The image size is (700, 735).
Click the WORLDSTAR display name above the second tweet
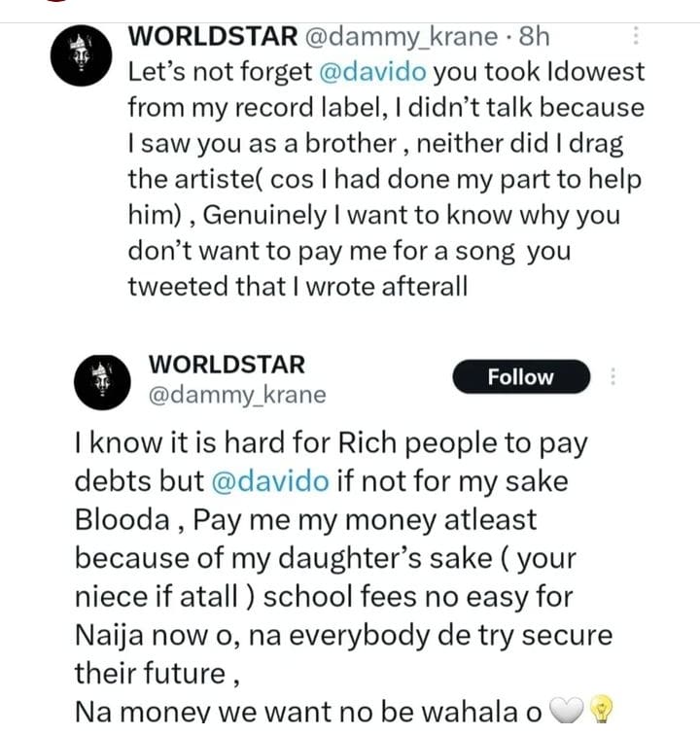tap(227, 365)
